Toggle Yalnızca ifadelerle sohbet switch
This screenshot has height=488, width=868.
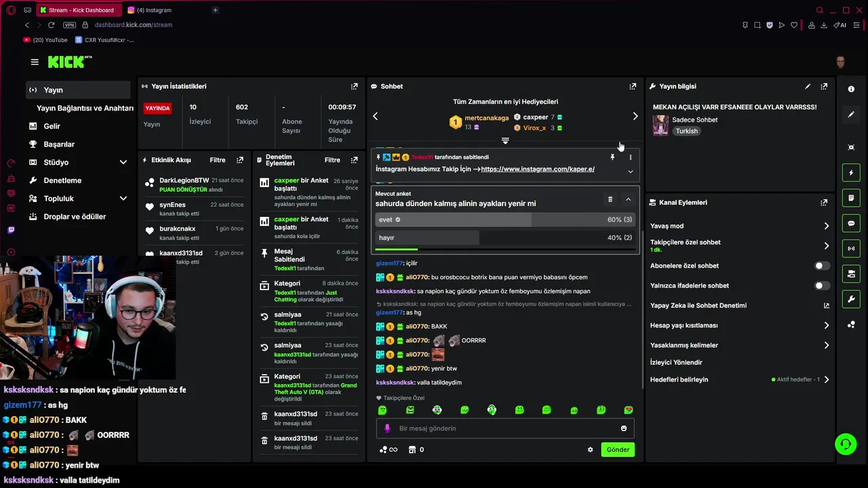pos(822,286)
